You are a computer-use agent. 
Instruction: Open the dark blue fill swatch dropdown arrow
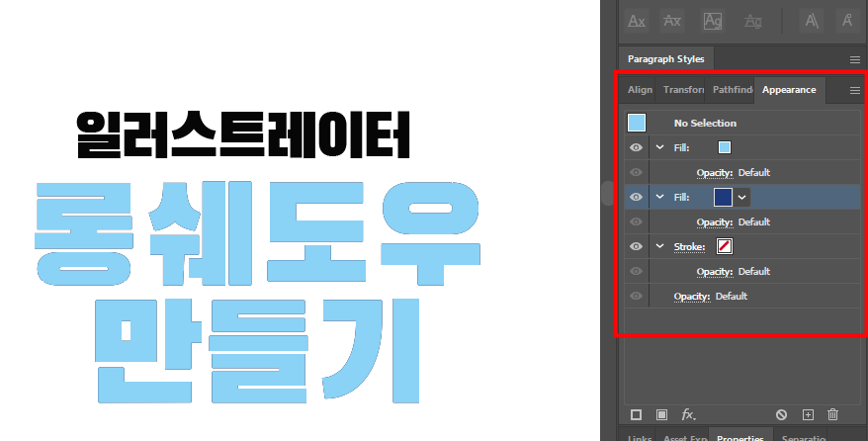(741, 198)
